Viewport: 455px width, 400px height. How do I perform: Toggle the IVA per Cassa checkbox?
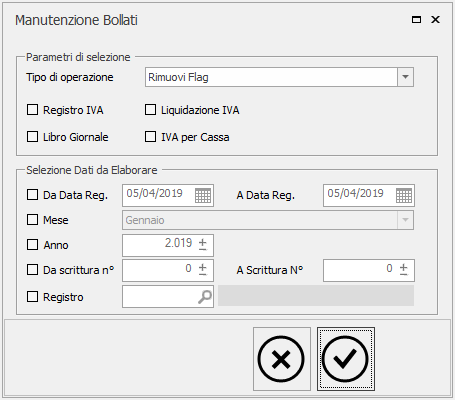(x=150, y=137)
